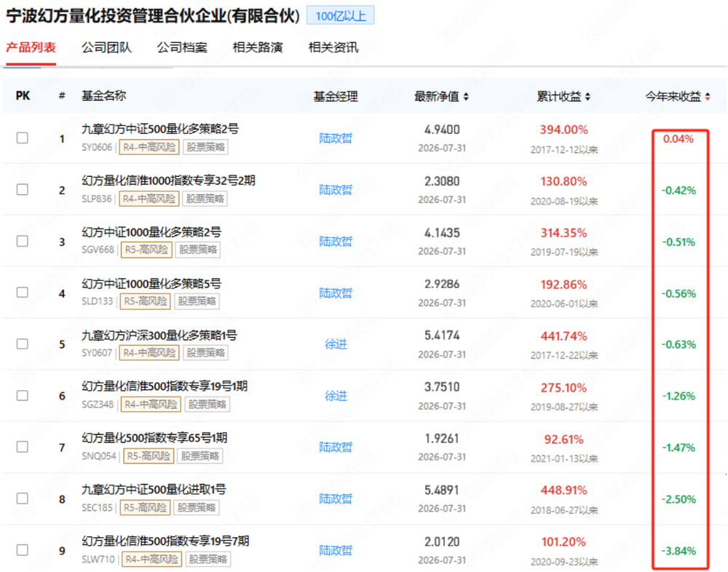The image size is (728, 572).
Task: Click the 100亿以上 scale badge
Action: tap(340, 16)
